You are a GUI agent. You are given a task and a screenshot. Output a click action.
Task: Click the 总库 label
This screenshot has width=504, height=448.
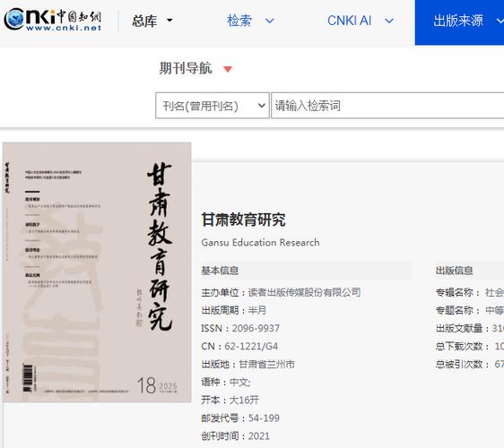pos(144,21)
